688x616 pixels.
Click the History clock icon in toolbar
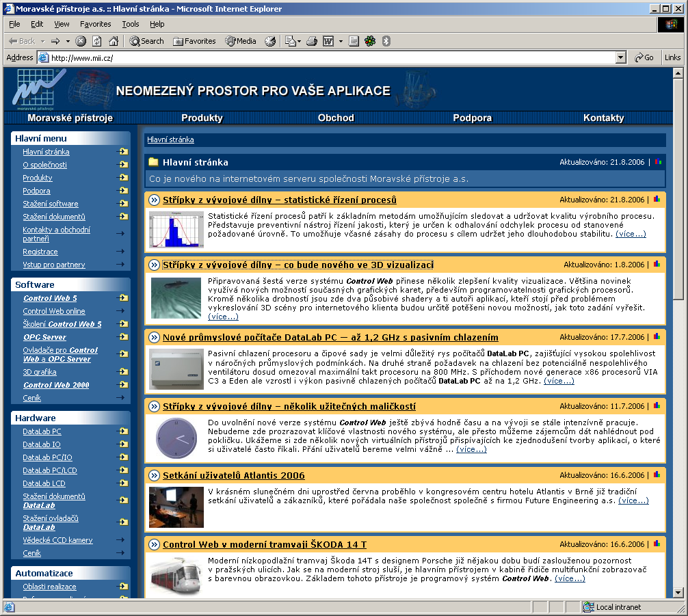270,41
